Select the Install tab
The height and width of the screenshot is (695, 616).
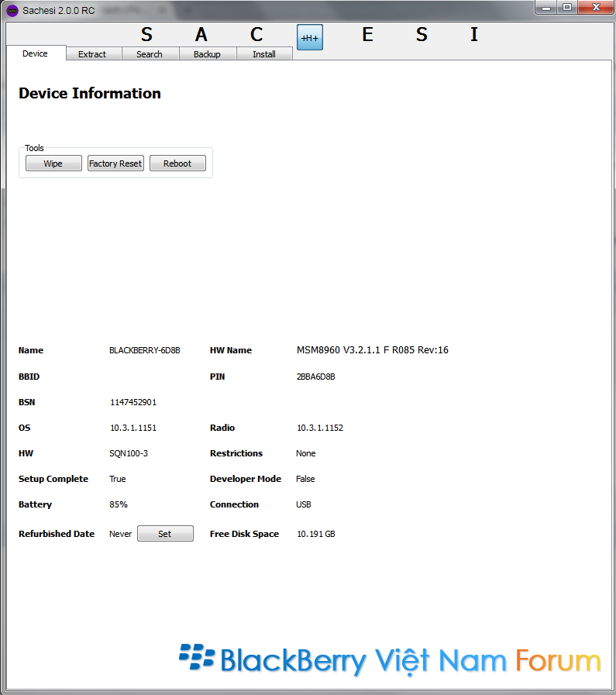coord(264,54)
